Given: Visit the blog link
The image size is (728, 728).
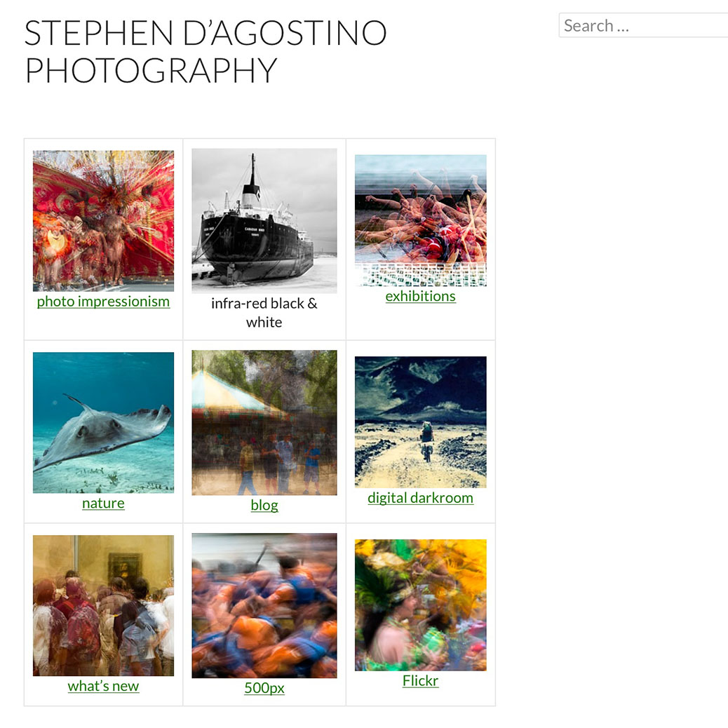Looking at the screenshot, I should pos(264,505).
